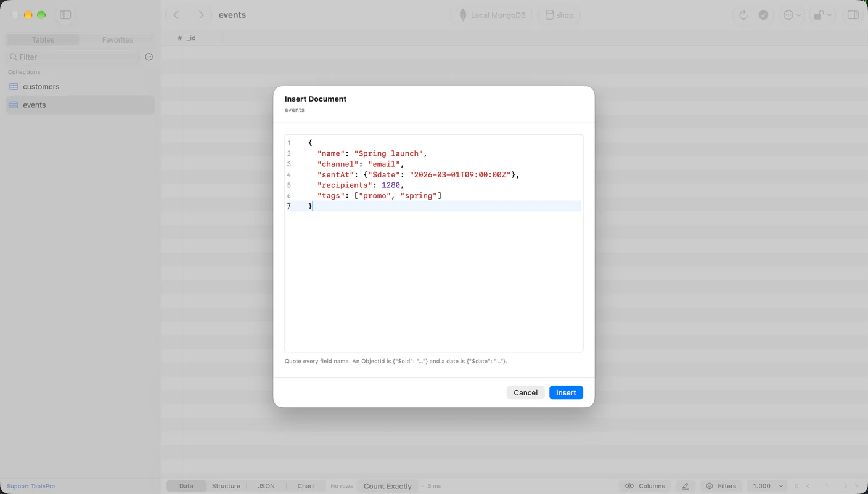
Task: Open the unlocked padlock dropdown
Action: click(x=822, y=15)
